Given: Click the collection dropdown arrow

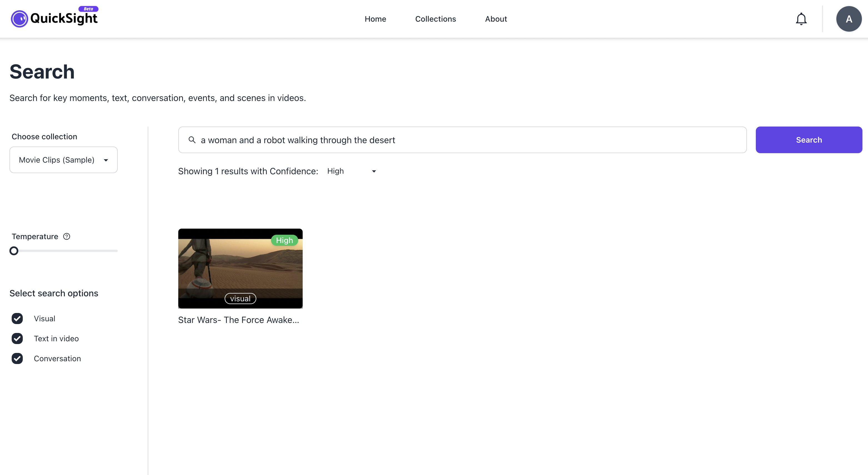Looking at the screenshot, I should [x=106, y=160].
